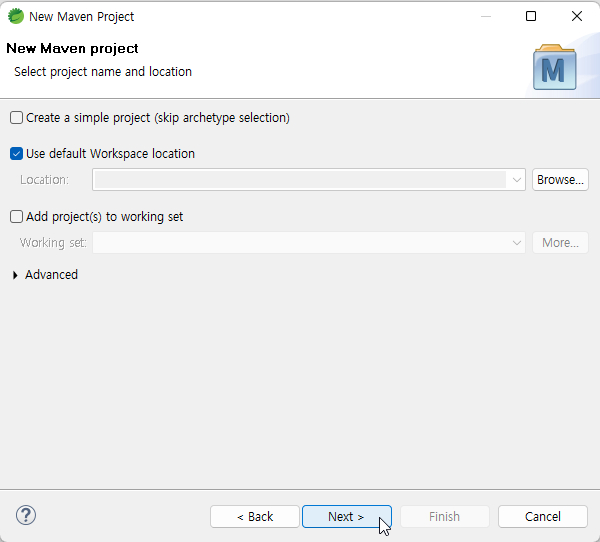
Task: Close the New Maven Project dialog
Action: pyautogui.click(x=577, y=16)
